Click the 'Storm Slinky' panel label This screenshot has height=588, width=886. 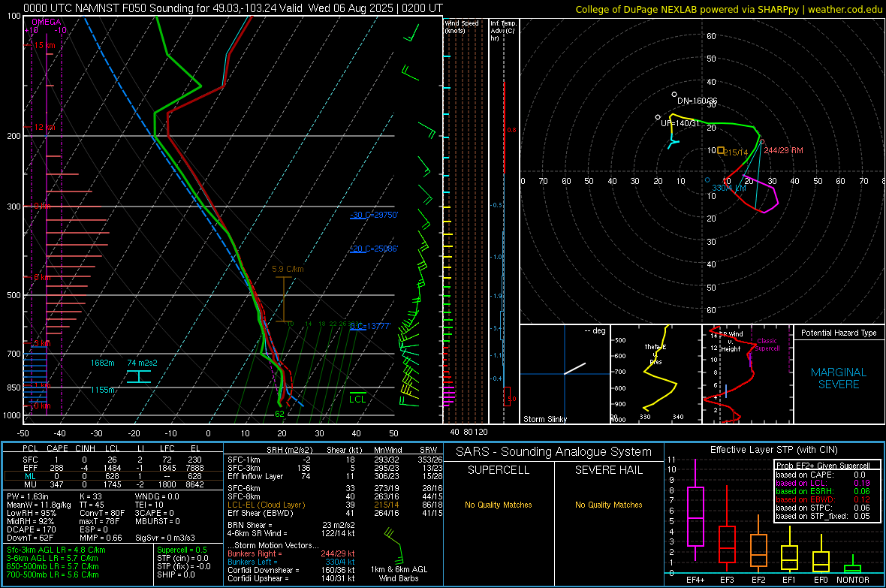tap(544, 419)
